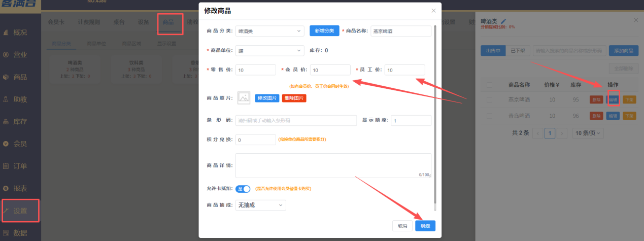
Task: Click 修改图片 button
Action: [267, 98]
